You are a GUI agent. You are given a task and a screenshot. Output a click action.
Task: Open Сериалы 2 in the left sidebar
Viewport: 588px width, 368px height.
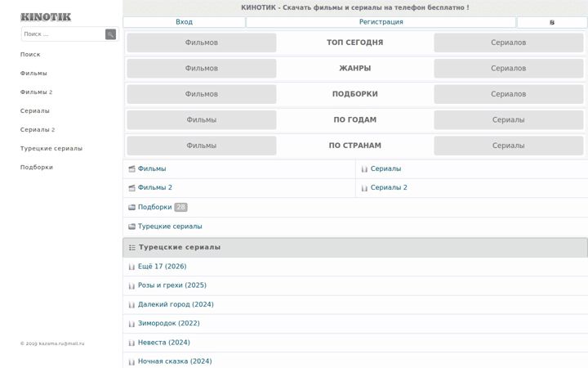tap(37, 129)
